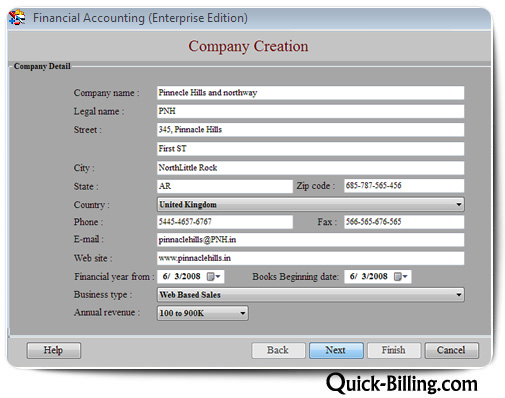Image resolution: width=505 pixels, height=398 pixels.
Task: Click the Fax number field
Action: (404, 222)
